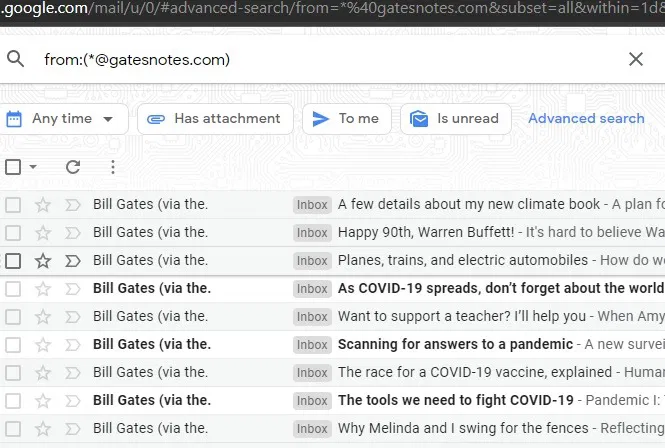The height and width of the screenshot is (448, 665).
Task: Mark 'Why Melinda and I swing' important
Action: tap(73, 429)
